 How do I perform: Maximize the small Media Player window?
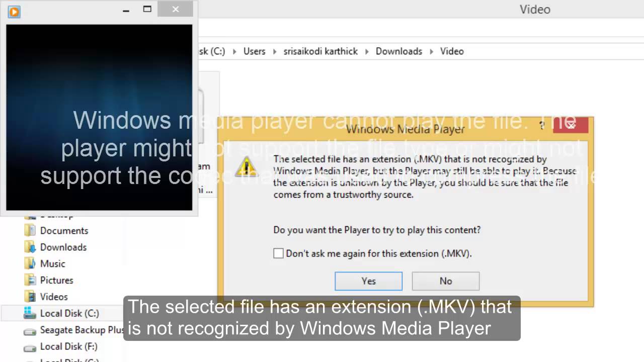click(x=147, y=9)
